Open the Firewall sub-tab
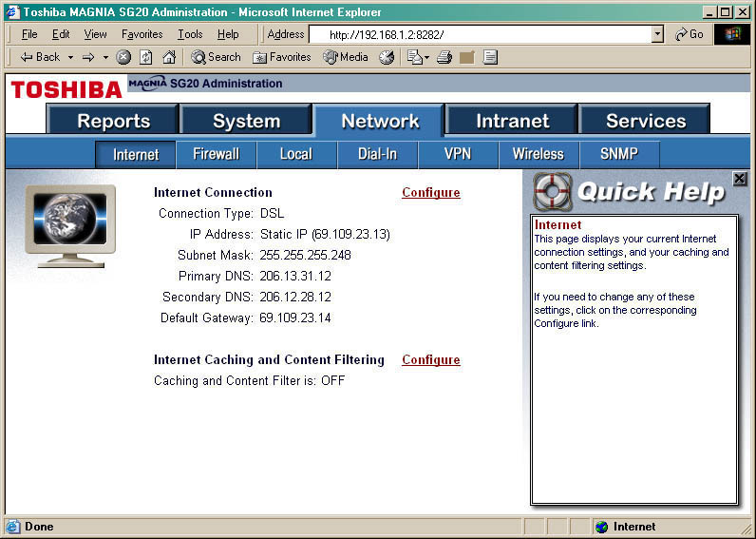This screenshot has height=539, width=756. pyautogui.click(x=216, y=154)
